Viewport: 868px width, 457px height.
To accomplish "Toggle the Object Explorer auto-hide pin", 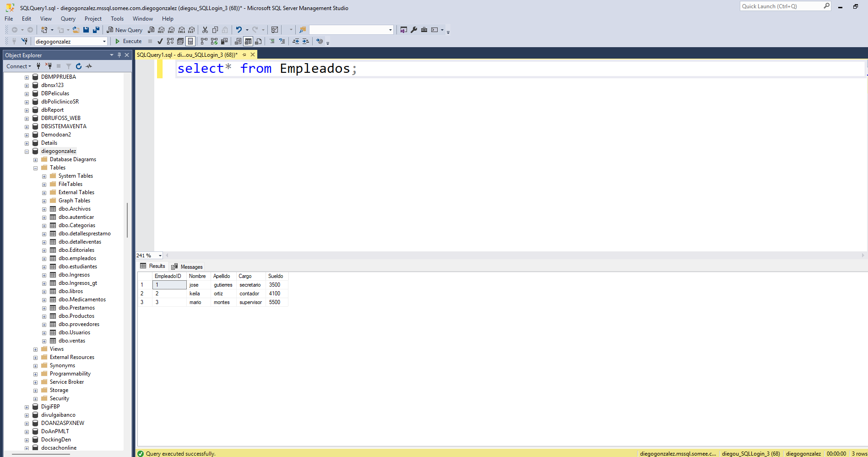I will pyautogui.click(x=119, y=54).
